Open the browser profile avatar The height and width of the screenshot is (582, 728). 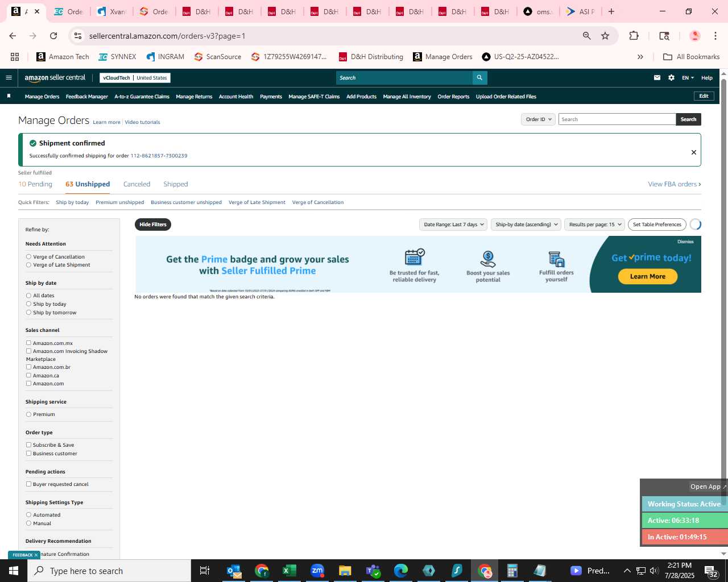click(694, 36)
